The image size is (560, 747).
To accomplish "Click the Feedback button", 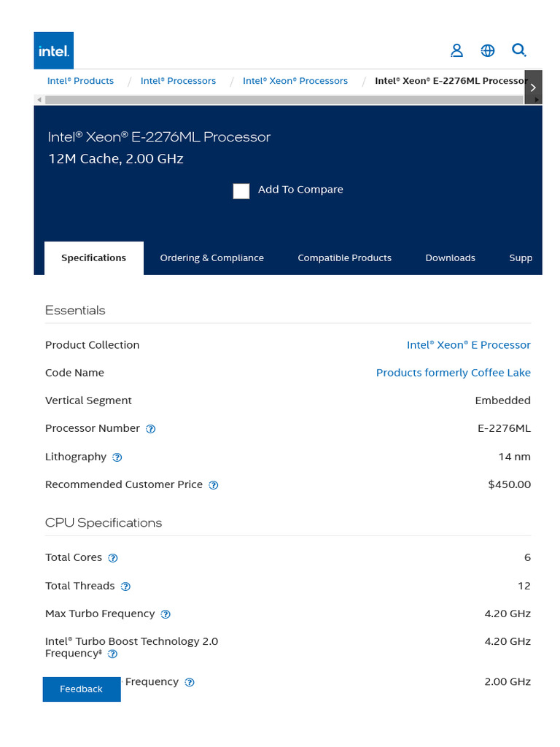I will pos(81,689).
